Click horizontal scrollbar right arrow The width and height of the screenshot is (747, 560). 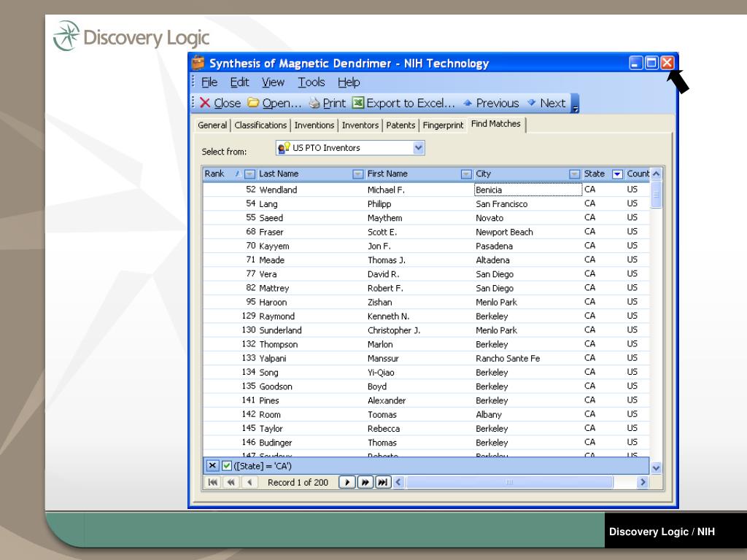(x=643, y=483)
